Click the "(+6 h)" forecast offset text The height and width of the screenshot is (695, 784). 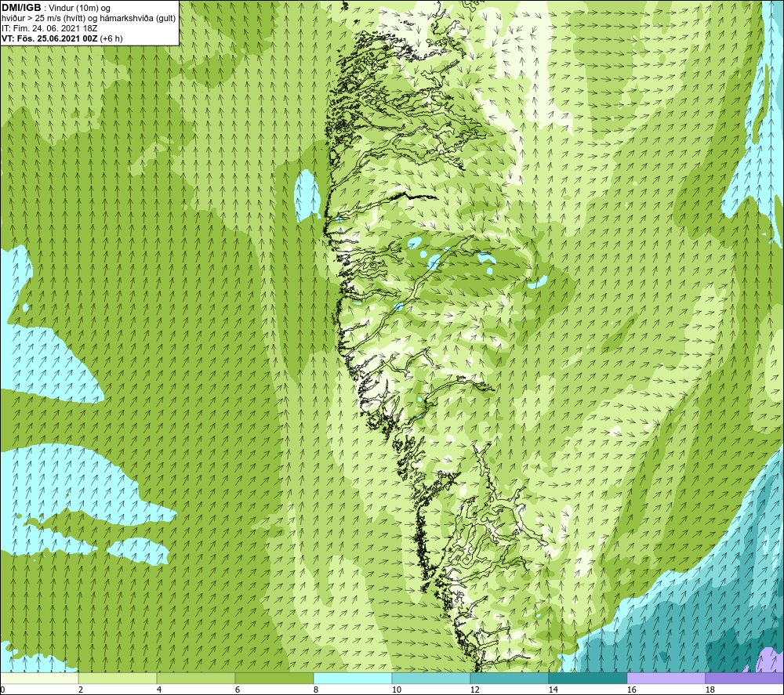111,38
